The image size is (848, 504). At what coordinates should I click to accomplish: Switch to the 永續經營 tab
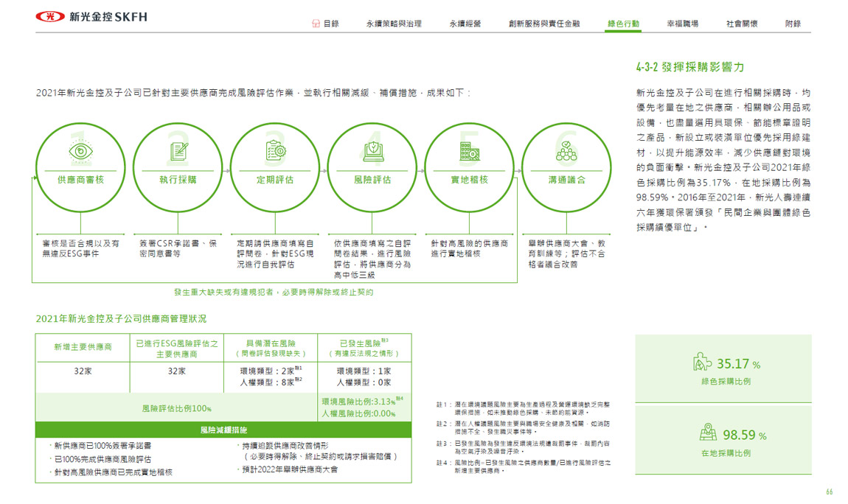coord(465,24)
